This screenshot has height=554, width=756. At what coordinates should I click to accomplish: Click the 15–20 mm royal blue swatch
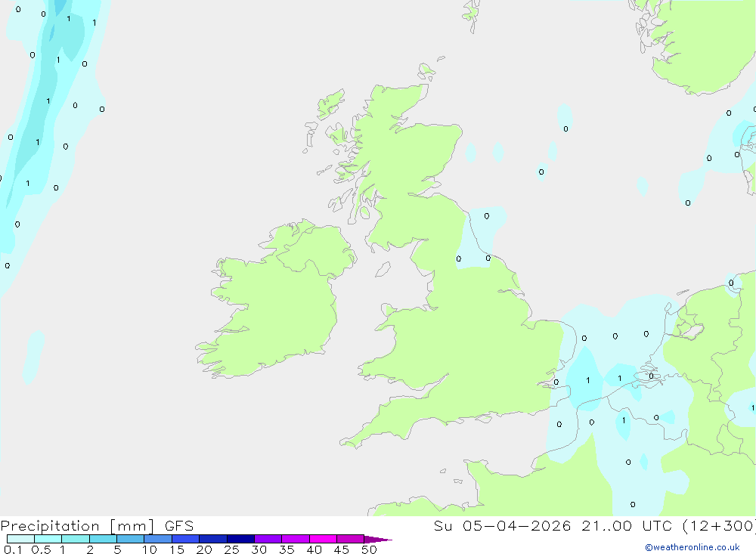pyautogui.click(x=186, y=539)
